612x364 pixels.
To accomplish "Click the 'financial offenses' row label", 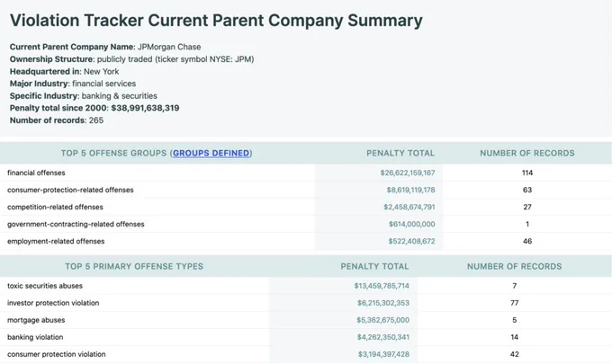I will pos(36,173).
